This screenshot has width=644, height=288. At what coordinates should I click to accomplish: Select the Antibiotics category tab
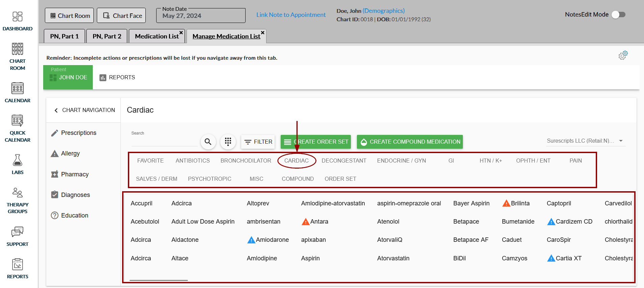click(193, 161)
